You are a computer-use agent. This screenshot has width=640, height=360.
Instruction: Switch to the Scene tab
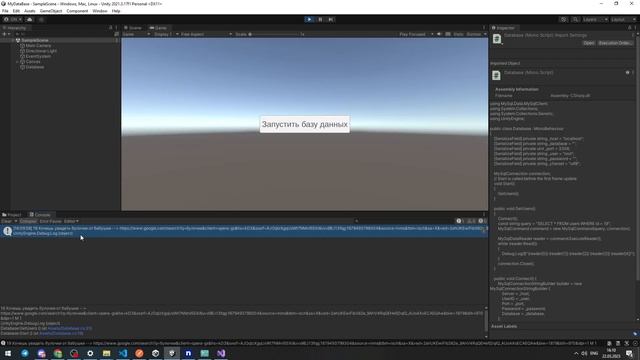tap(133, 28)
